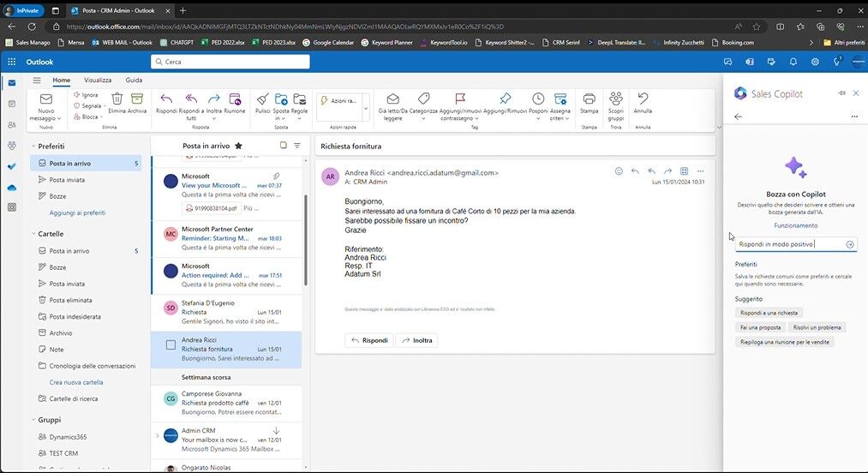Click the Elimina trash icon in ribbon

pyautogui.click(x=117, y=99)
